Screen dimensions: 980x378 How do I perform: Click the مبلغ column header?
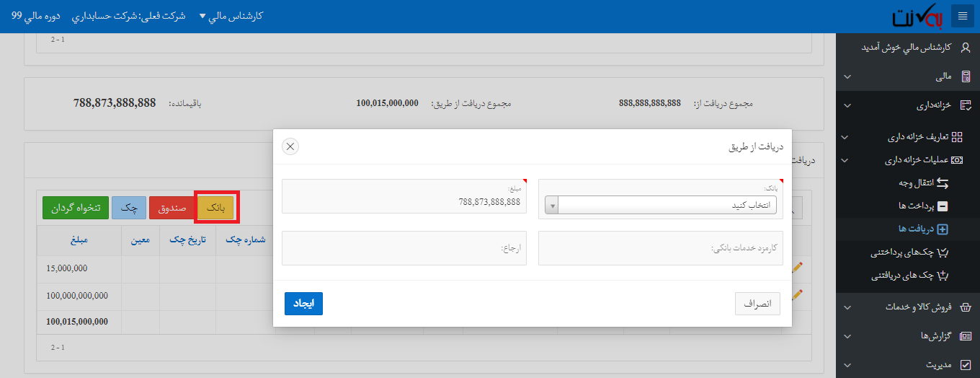[79, 240]
